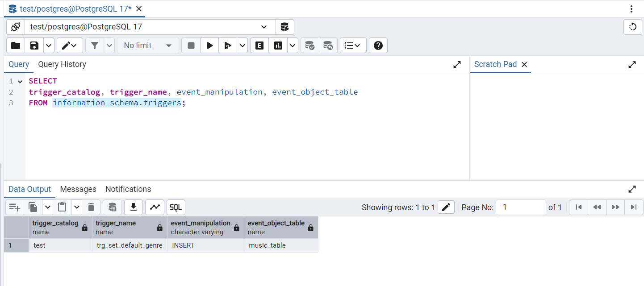Click the connection status plug icon
The image size is (644, 286).
[x=16, y=27]
